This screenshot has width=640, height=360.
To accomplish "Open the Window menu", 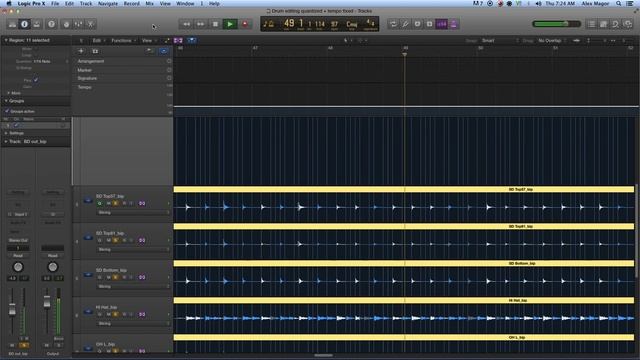I will pyautogui.click(x=185, y=4).
